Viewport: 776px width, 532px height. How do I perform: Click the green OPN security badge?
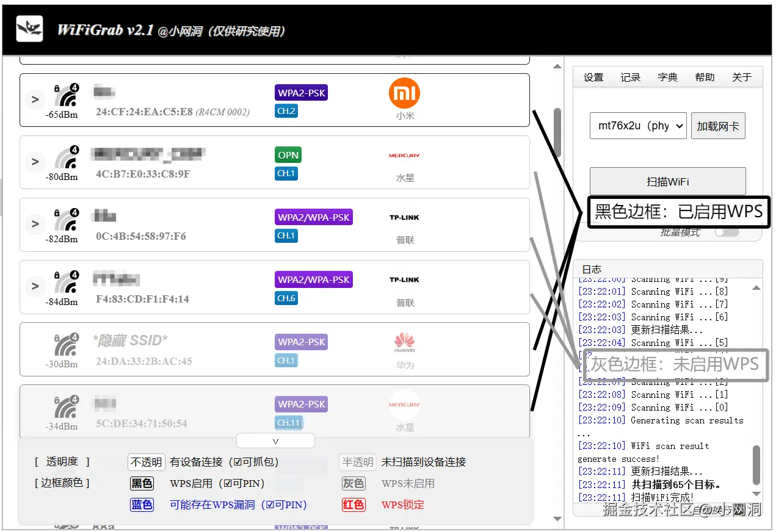pos(288,155)
